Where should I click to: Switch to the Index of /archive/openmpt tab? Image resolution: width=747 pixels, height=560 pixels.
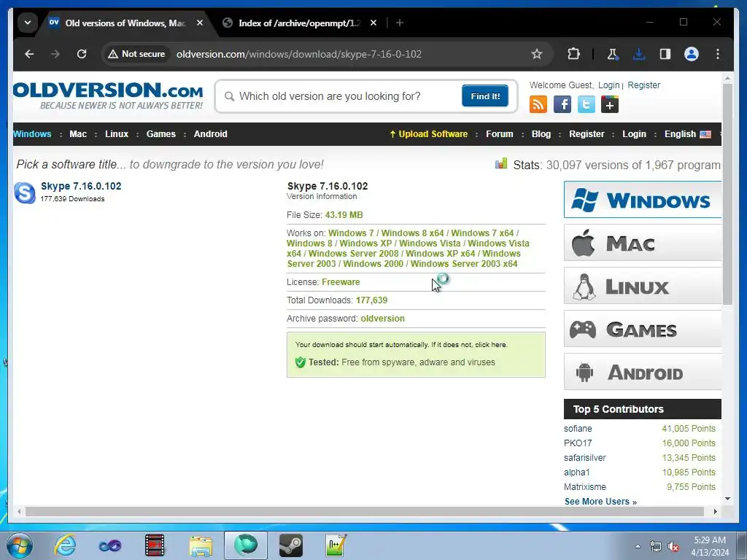pyautogui.click(x=300, y=23)
